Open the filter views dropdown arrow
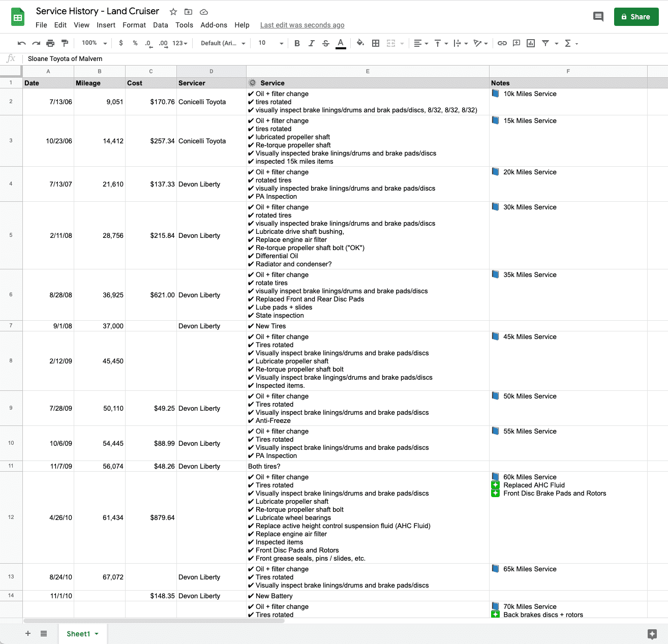Viewport: 668px width, 644px height. pos(556,43)
